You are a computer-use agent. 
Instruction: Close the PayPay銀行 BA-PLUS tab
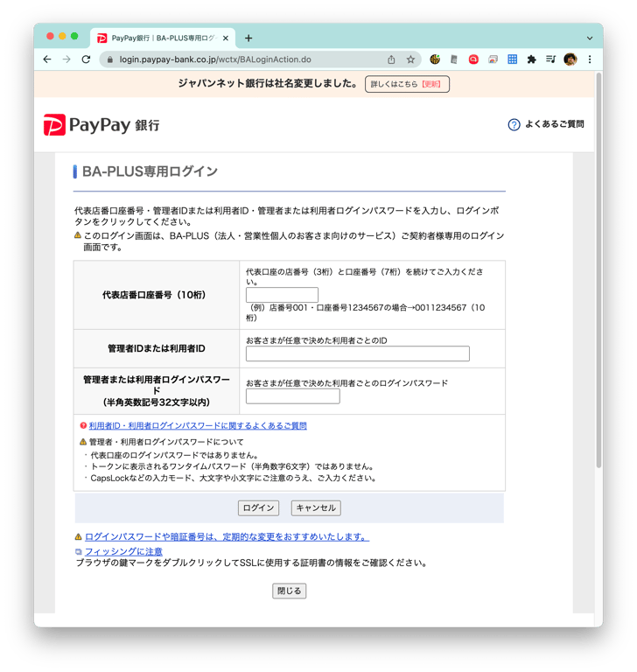(x=226, y=38)
